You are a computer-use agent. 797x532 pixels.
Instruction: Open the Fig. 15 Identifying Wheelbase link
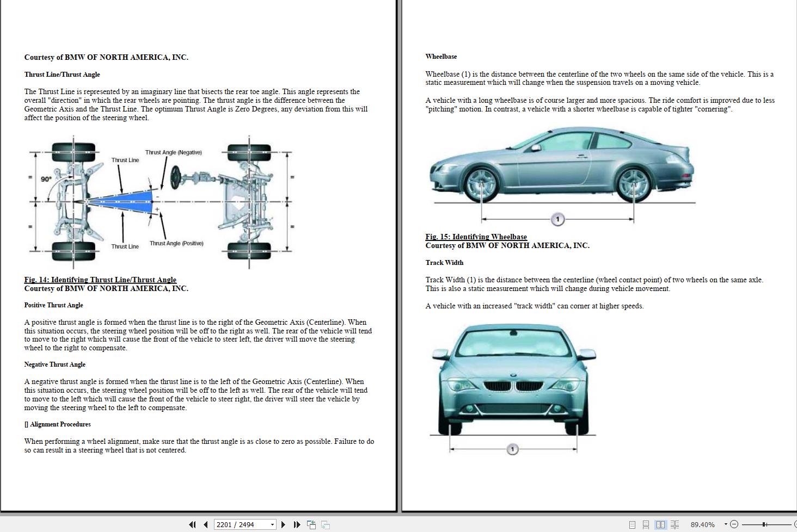476,237
